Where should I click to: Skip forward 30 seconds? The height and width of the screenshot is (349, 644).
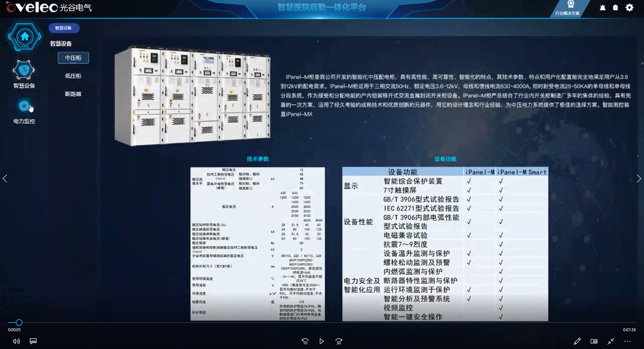click(338, 341)
